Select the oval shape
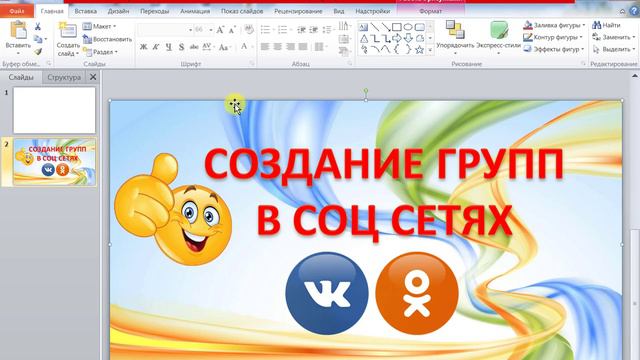Image resolution: width=640 pixels, height=360 pixels. tap(408, 27)
